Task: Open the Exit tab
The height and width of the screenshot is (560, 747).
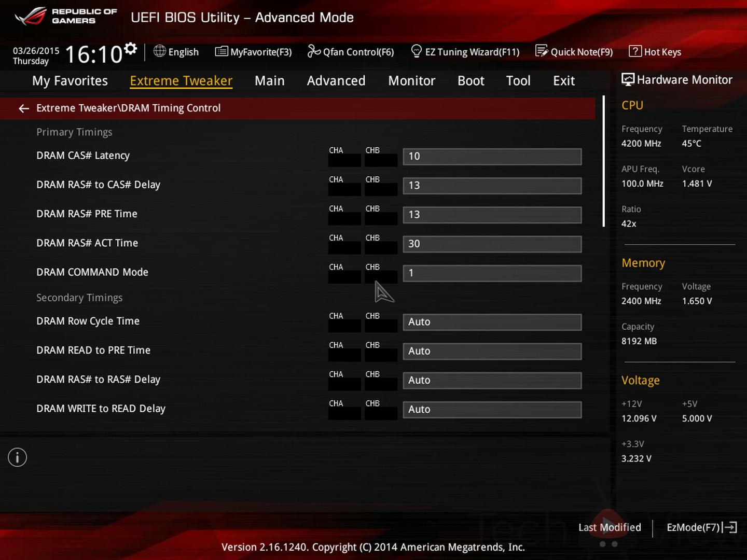Action: (564, 81)
